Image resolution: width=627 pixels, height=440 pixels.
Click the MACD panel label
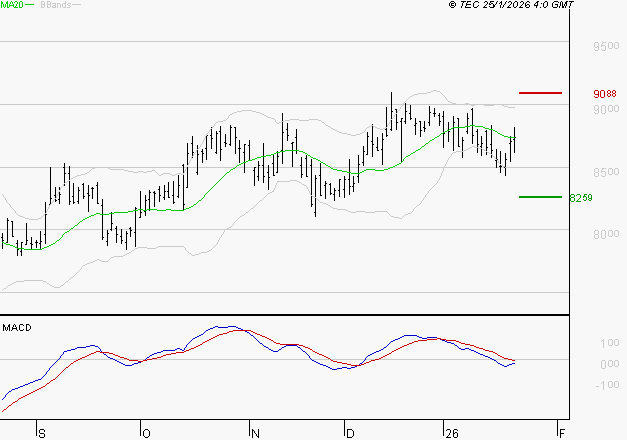coord(17,328)
